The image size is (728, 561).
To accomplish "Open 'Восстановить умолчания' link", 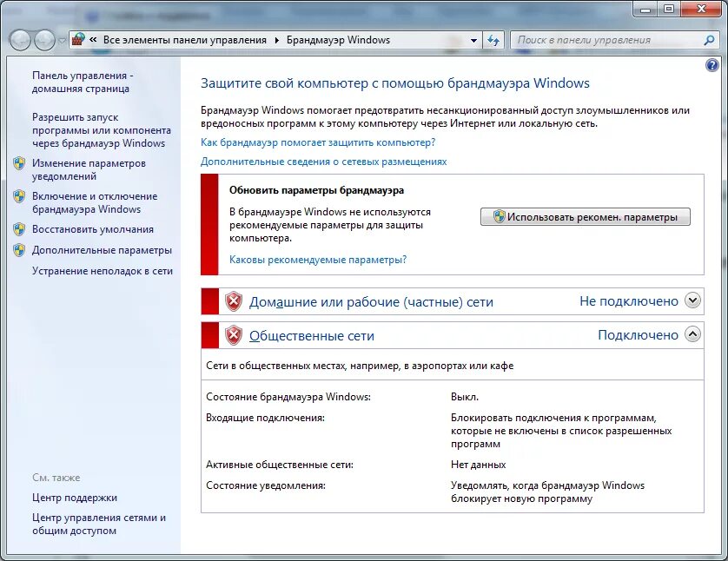I will pyautogui.click(x=92, y=229).
